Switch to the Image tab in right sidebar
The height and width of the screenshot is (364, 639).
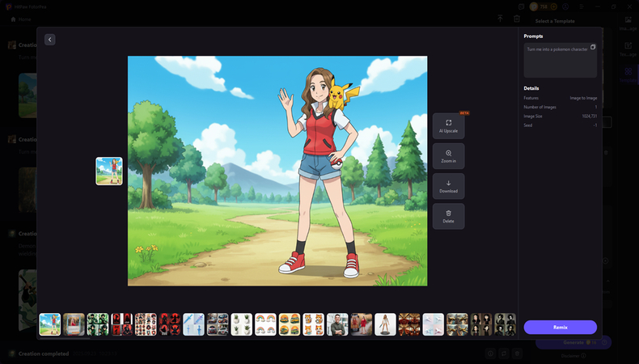pos(628,23)
